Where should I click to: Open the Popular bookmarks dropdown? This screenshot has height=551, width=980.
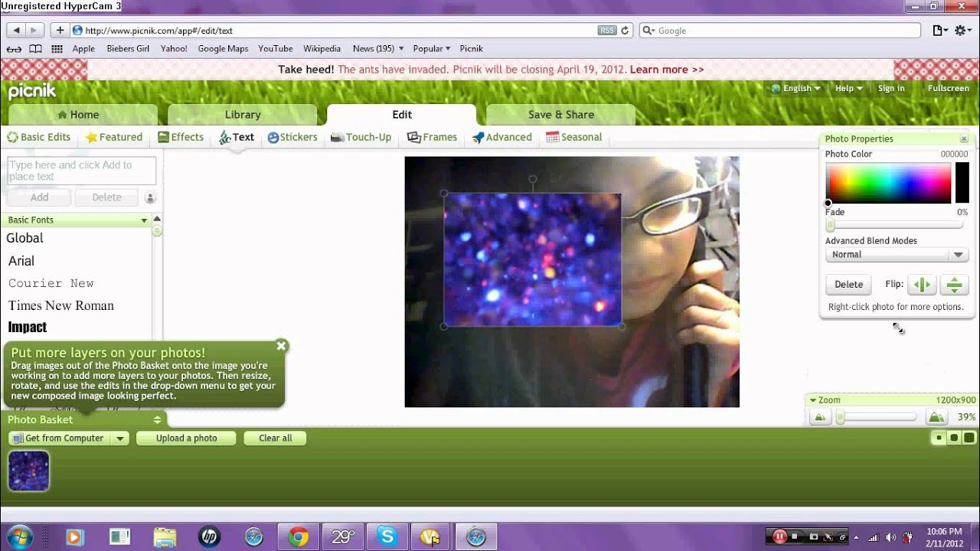coord(432,49)
